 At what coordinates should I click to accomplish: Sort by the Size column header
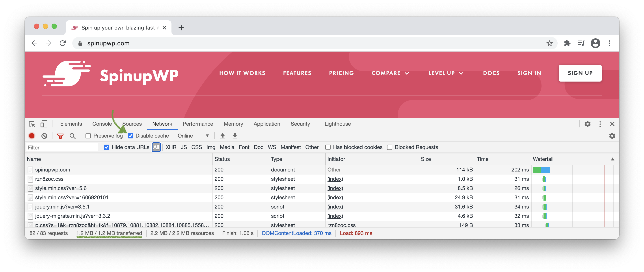point(447,159)
